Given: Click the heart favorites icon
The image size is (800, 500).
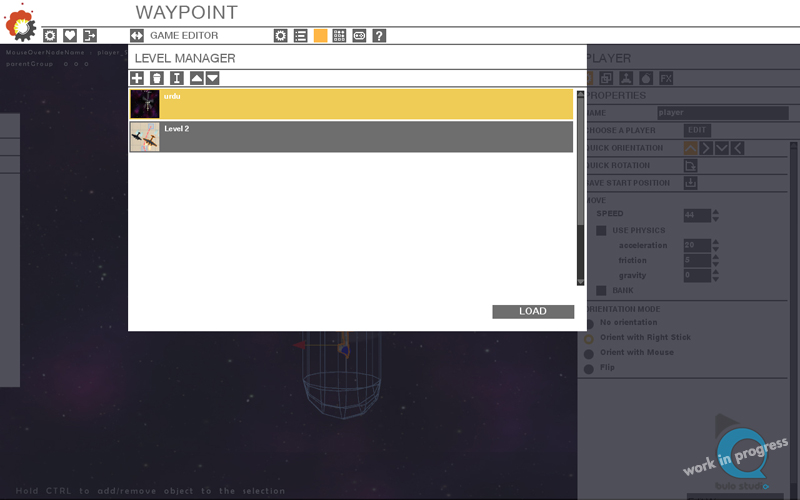Looking at the screenshot, I should point(70,36).
